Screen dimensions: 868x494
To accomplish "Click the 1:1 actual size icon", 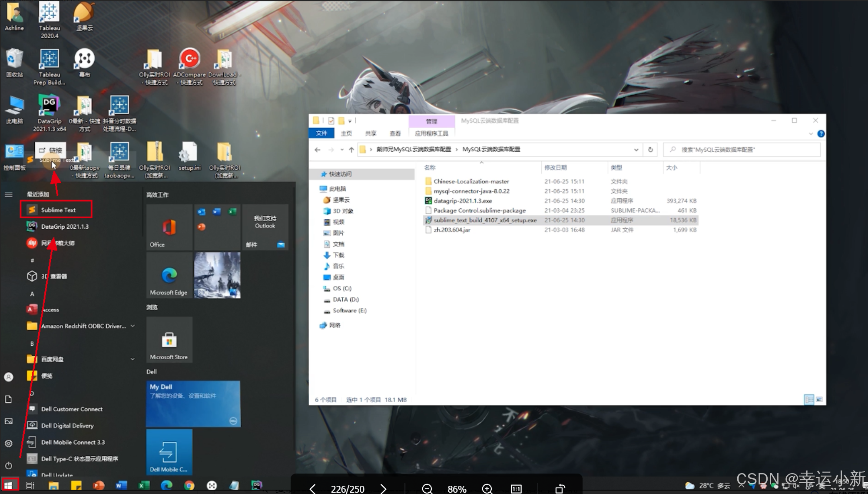I will [x=516, y=489].
